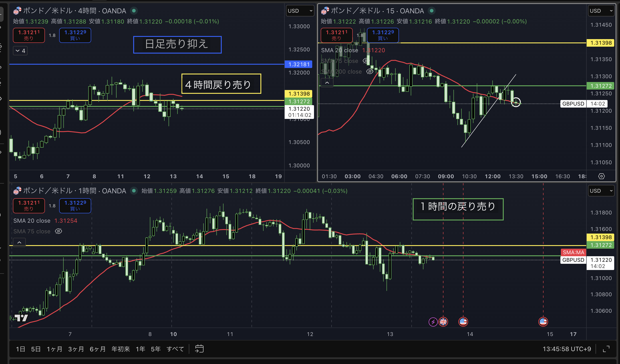This screenshot has height=364, width=620.
Task: Click the 13:45:58 UTC+9 timezone clock
Action: (x=567, y=349)
